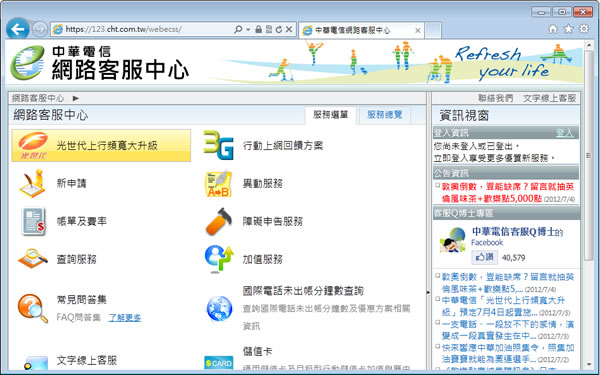
Task: Select the 中華電信網路客服中心 browser tab
Action: click(362, 30)
